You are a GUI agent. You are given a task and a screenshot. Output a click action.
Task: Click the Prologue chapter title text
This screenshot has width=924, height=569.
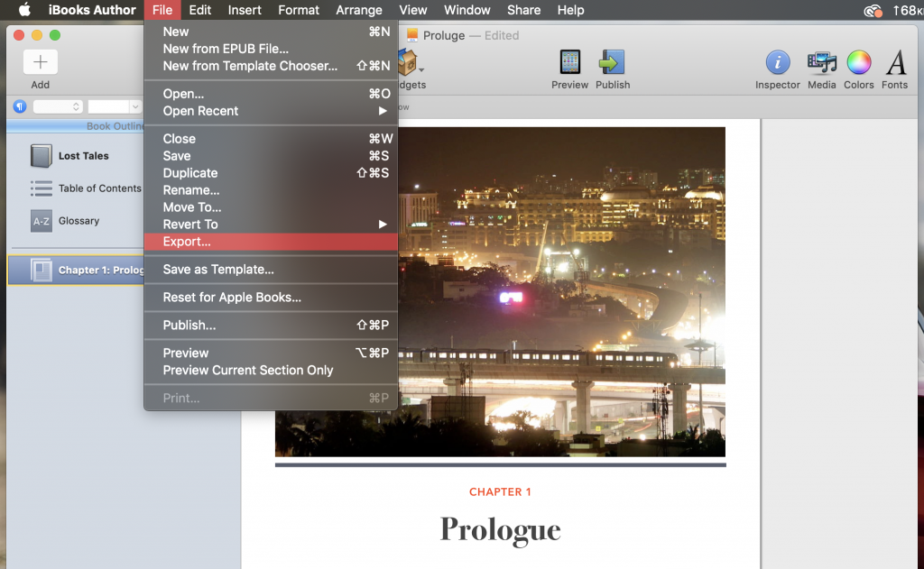point(500,530)
